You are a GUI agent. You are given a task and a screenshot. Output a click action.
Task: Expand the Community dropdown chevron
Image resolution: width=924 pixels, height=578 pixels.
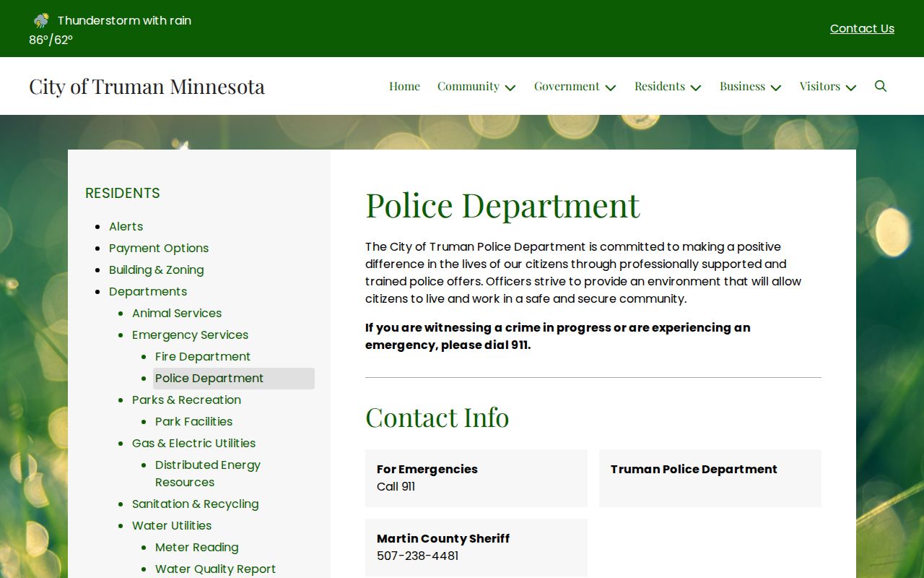[x=510, y=87]
